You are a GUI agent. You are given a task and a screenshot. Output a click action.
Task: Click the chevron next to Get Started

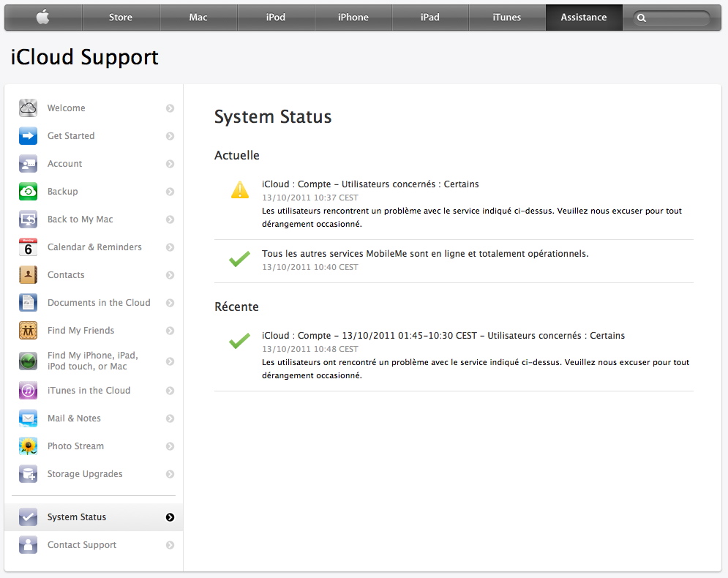pyautogui.click(x=170, y=136)
